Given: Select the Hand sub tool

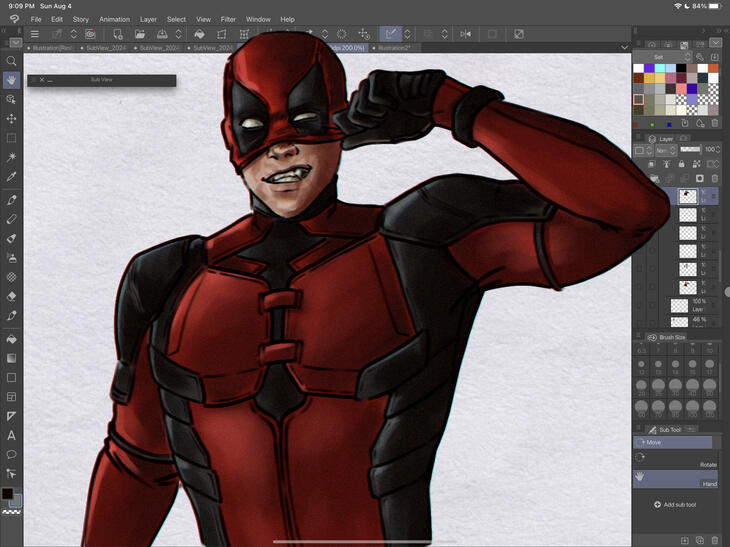Looking at the screenshot, I should (x=675, y=479).
